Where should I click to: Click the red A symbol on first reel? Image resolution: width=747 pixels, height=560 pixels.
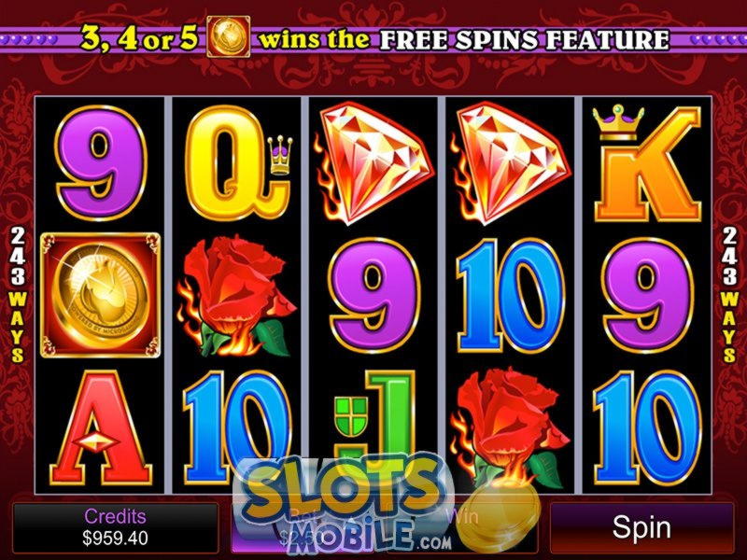point(101,427)
